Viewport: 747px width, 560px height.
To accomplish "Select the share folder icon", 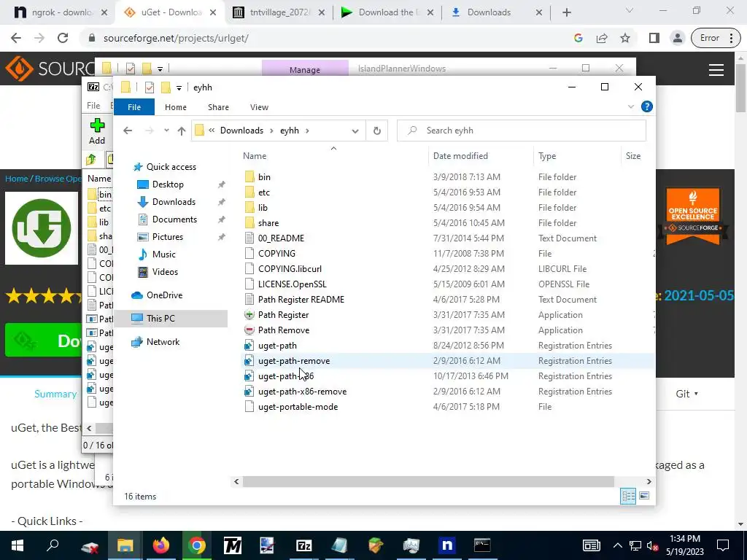I will (249, 223).
